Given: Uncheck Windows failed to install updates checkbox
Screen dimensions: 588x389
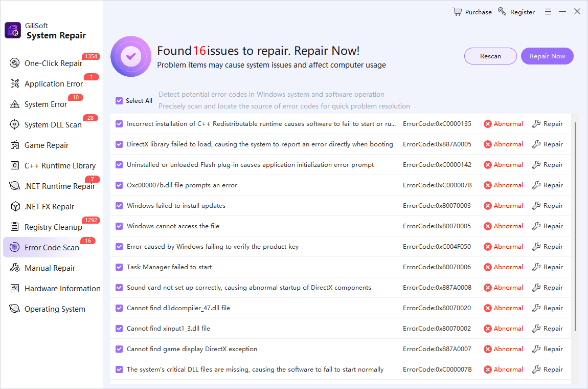Looking at the screenshot, I should 119,206.
